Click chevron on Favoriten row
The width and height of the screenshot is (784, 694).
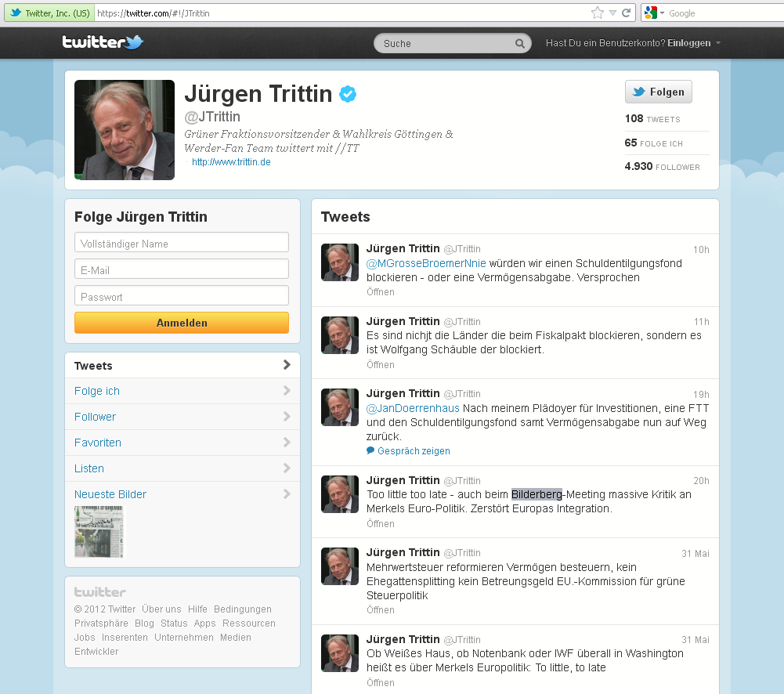287,442
